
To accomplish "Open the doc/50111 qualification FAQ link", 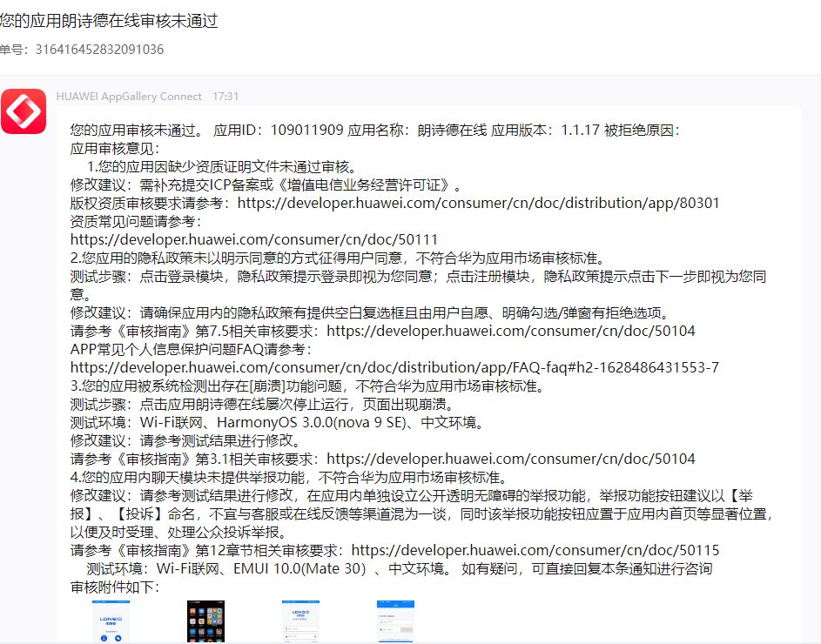I will [254, 240].
